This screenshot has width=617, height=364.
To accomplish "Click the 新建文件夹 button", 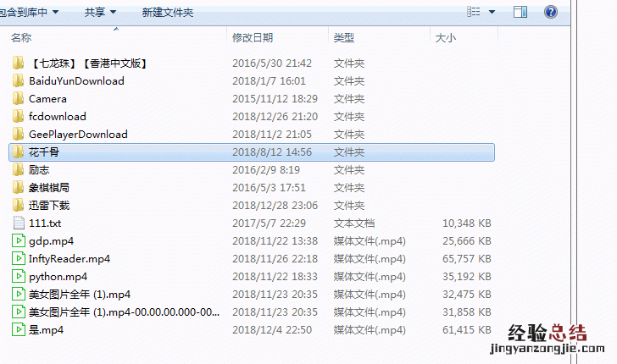I will [168, 13].
